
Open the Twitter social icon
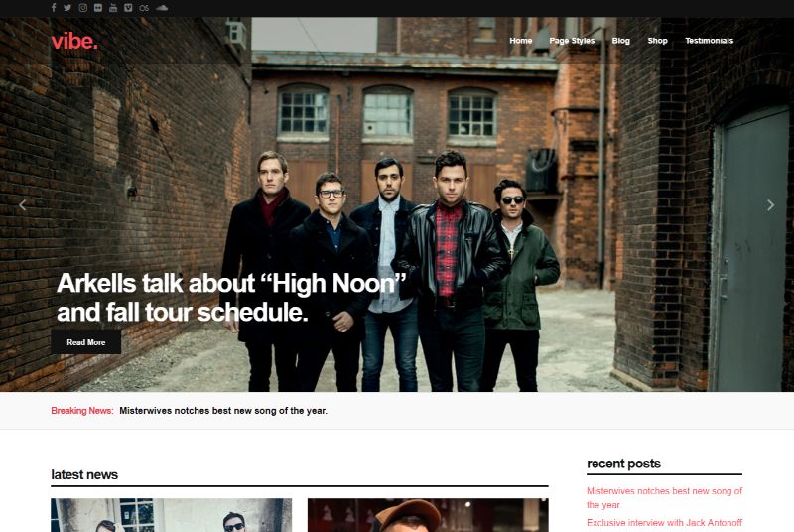[67, 8]
